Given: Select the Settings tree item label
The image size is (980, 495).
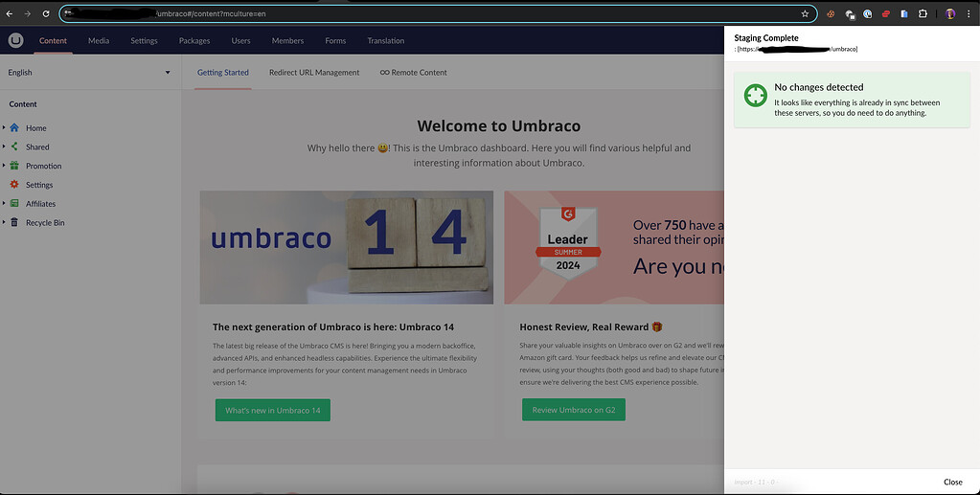Looking at the screenshot, I should click(x=39, y=185).
